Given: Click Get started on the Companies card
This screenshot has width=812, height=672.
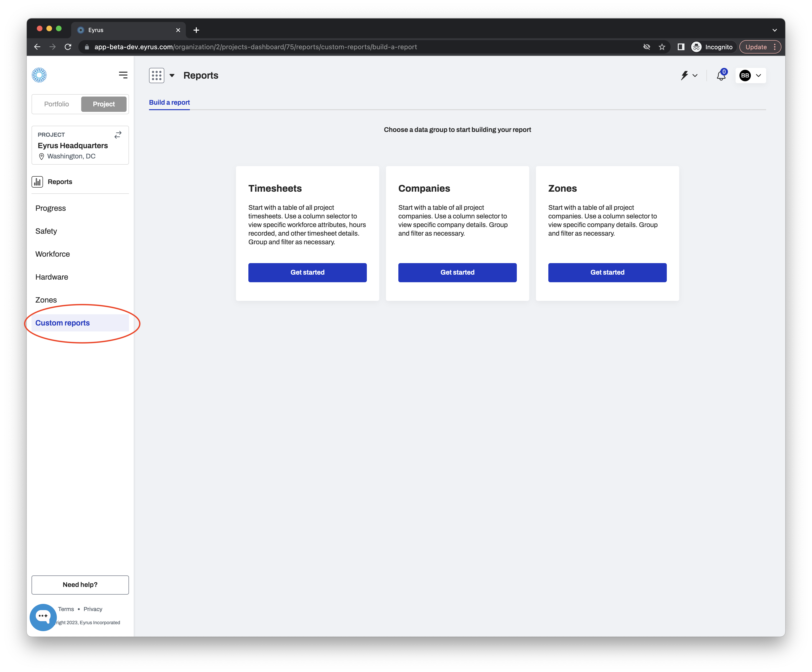Looking at the screenshot, I should 457,272.
